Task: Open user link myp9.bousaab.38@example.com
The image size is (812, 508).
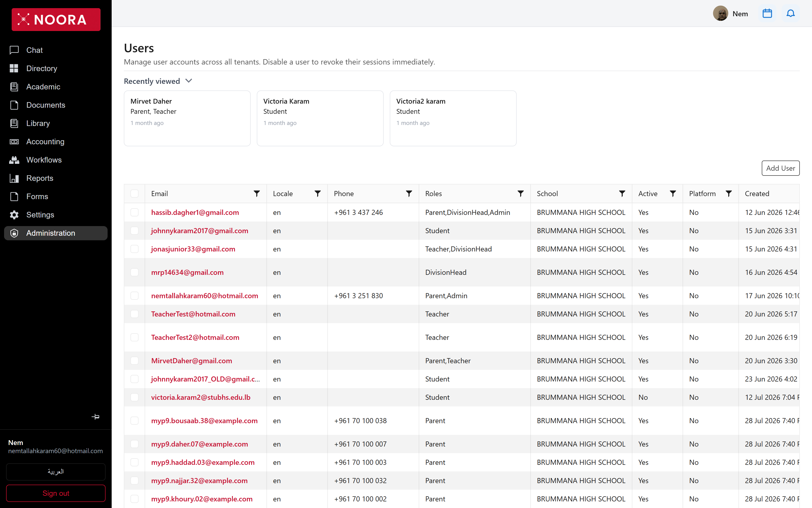Action: click(204, 421)
